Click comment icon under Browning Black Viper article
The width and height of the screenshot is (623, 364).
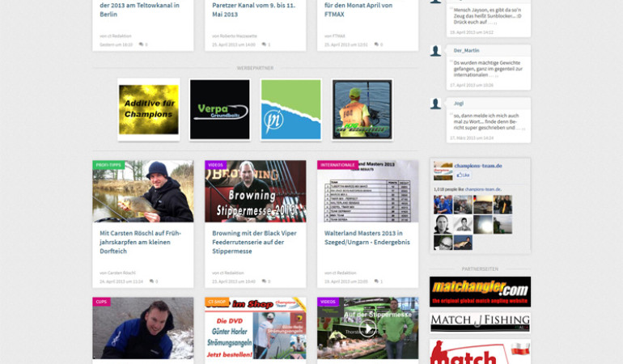tap(264, 281)
